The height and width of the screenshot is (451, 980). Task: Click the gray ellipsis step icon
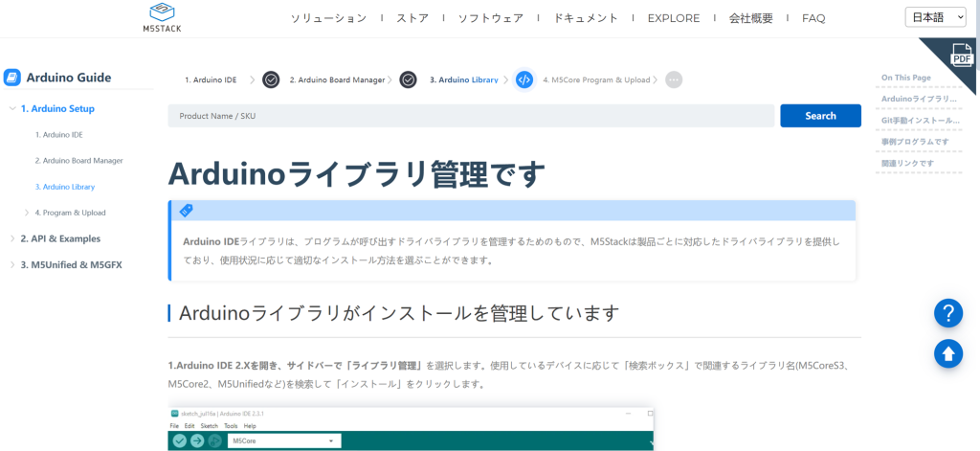tap(673, 80)
